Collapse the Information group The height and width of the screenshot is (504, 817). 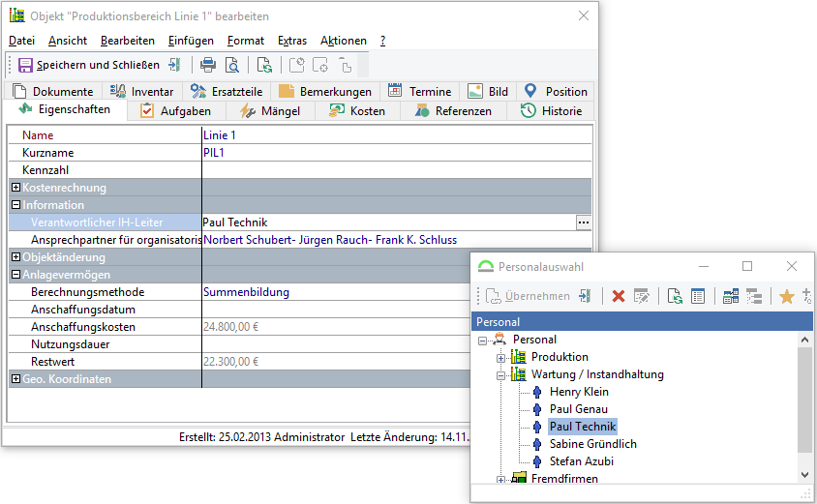pyautogui.click(x=16, y=205)
